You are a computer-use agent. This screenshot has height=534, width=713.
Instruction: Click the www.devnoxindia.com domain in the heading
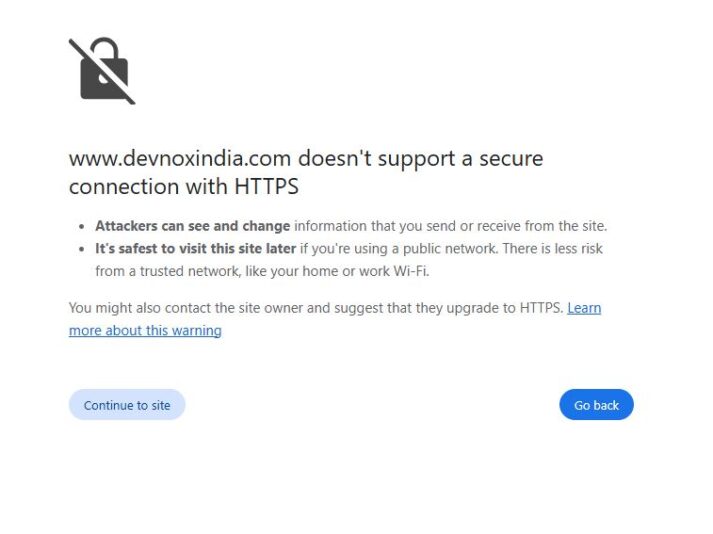[x=180, y=158]
